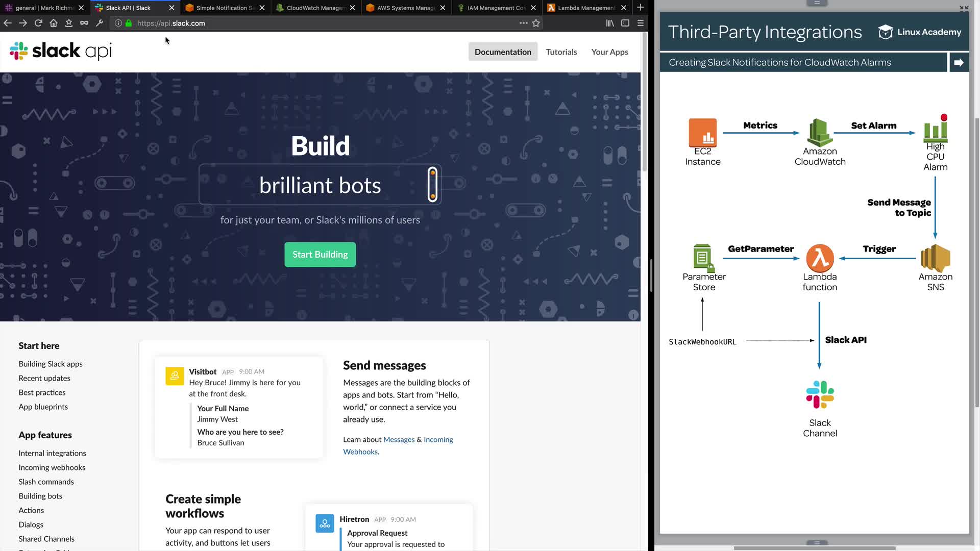The image size is (980, 551).
Task: Open the Firefox library icon
Action: (610, 23)
